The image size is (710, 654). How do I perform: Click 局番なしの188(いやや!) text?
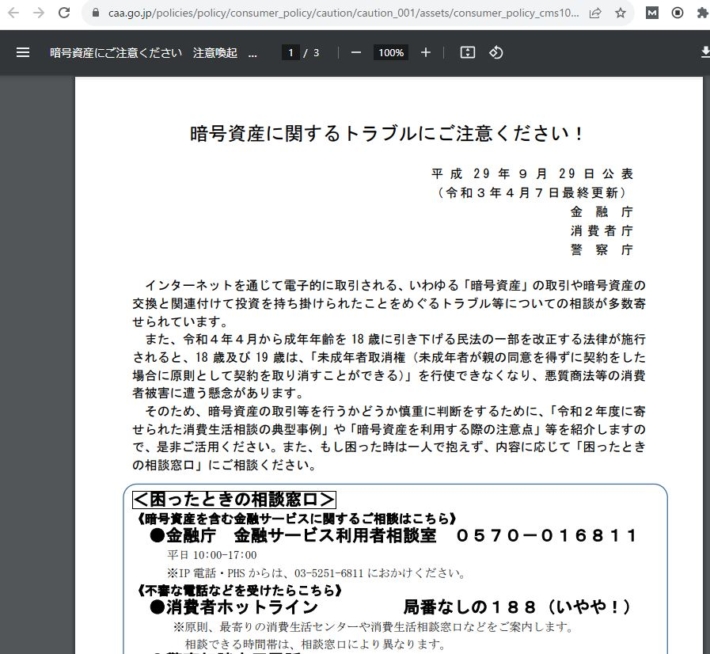(516, 607)
